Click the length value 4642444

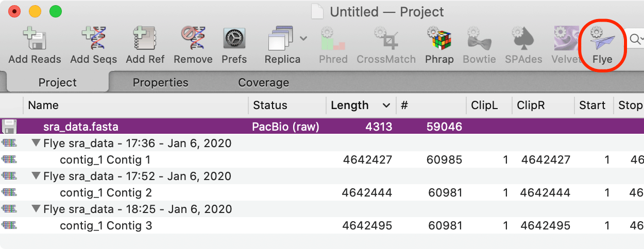pos(367,192)
